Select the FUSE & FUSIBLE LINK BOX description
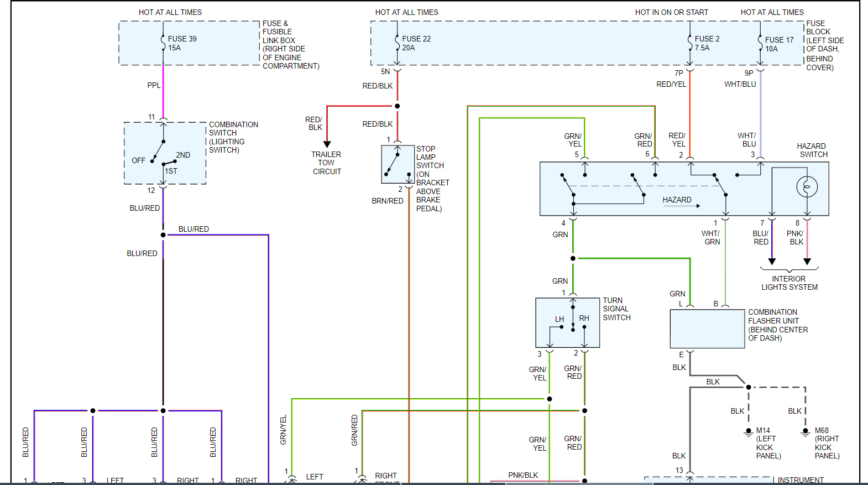This screenshot has height=485, width=868. [291, 45]
